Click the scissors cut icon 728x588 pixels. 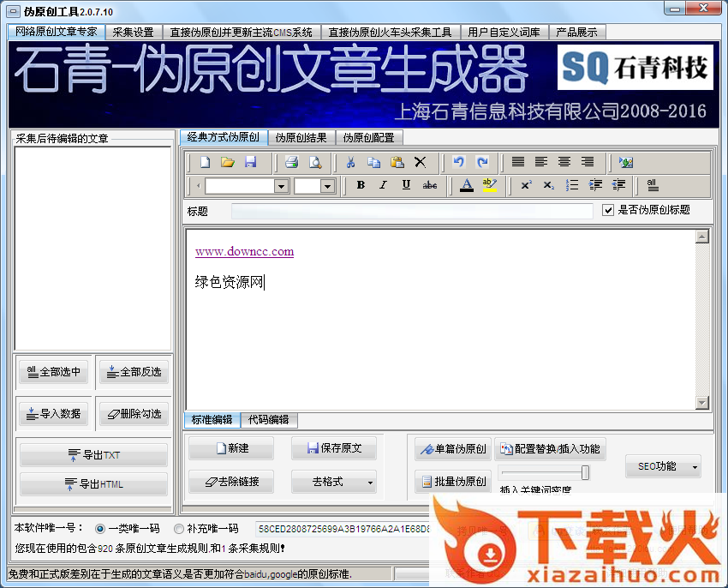[350, 162]
